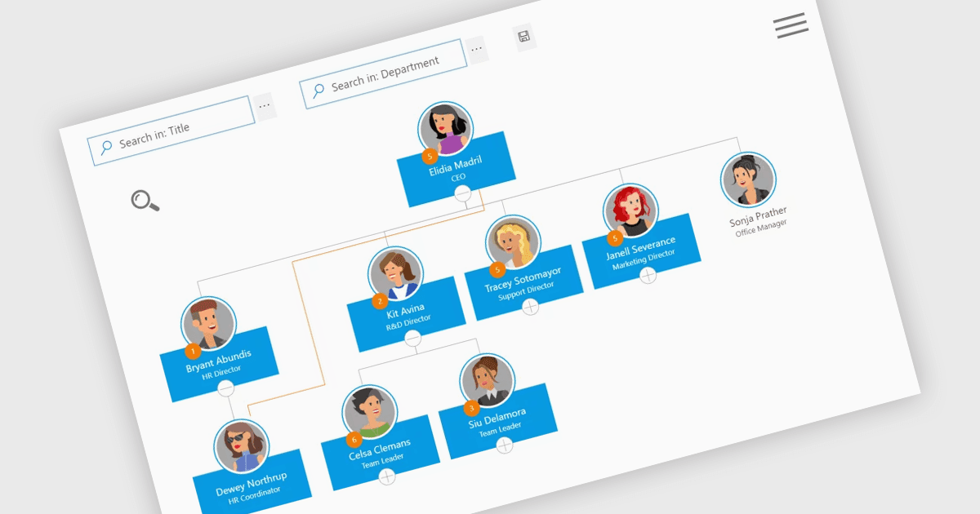Click the Kit Avina name text

(404, 313)
